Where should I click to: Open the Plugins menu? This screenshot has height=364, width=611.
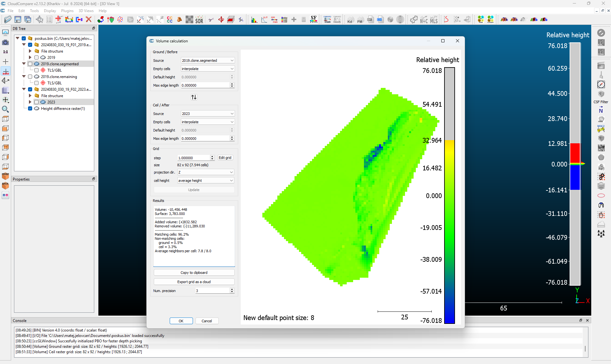(x=67, y=11)
